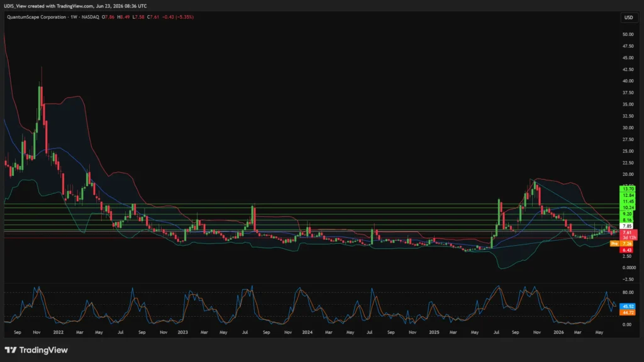
Task: Click the 2025 year label on time axis
Action: coord(434,332)
